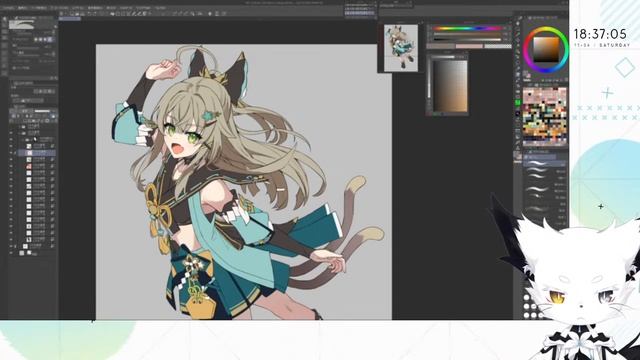This screenshot has width=640, height=360.
Task: Open the first menu in the top menu bar
Action: pyautogui.click(x=8, y=8)
